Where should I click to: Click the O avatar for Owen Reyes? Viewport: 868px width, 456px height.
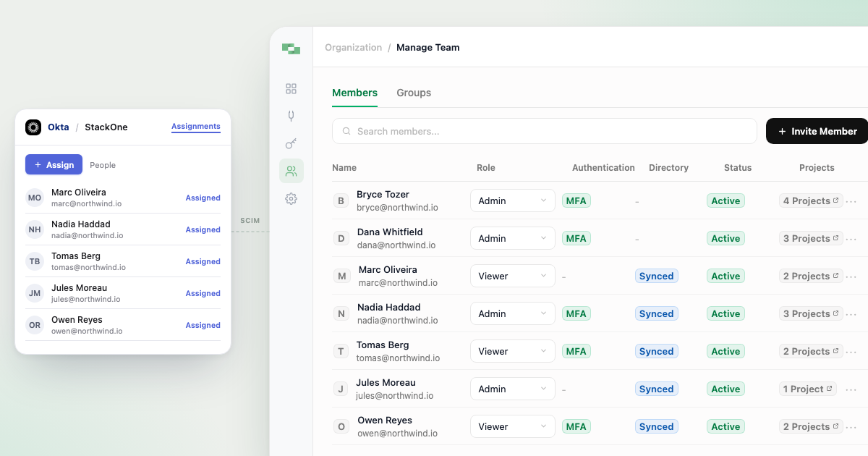tap(341, 427)
